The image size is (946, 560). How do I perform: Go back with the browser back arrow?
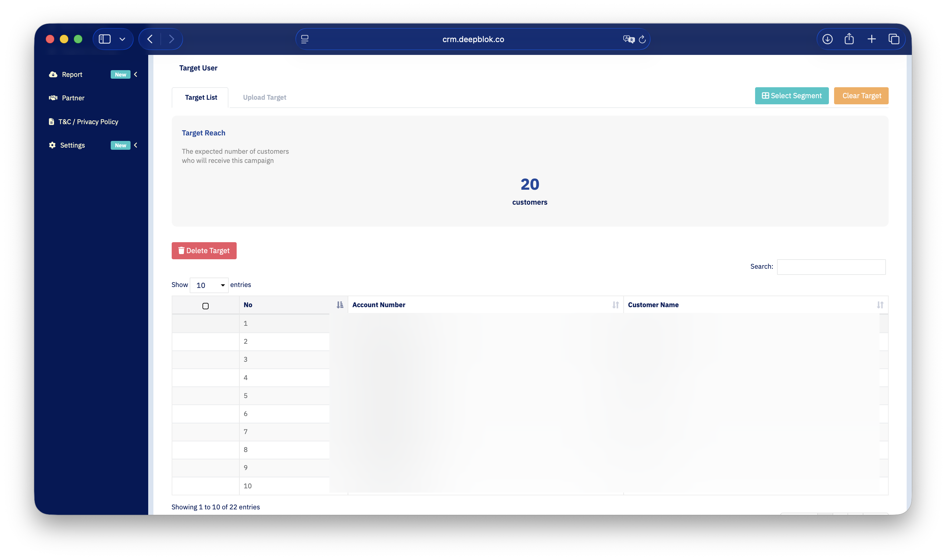pos(150,39)
